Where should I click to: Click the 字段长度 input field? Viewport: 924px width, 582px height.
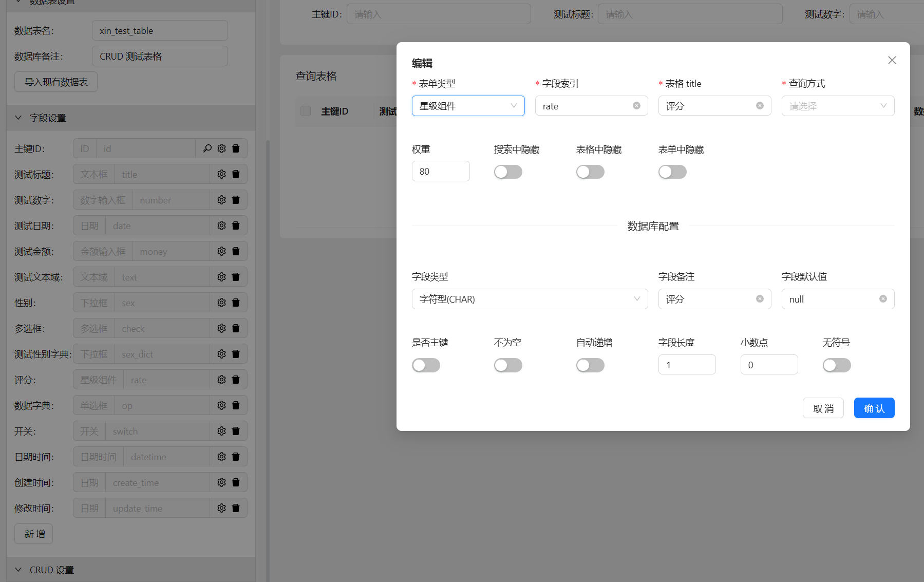click(x=687, y=365)
